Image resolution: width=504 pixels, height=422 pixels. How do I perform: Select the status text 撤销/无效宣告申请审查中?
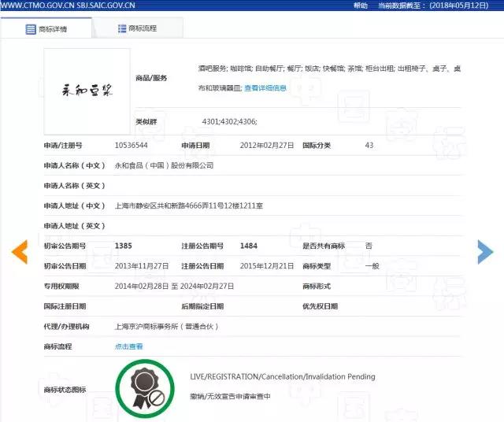point(230,396)
